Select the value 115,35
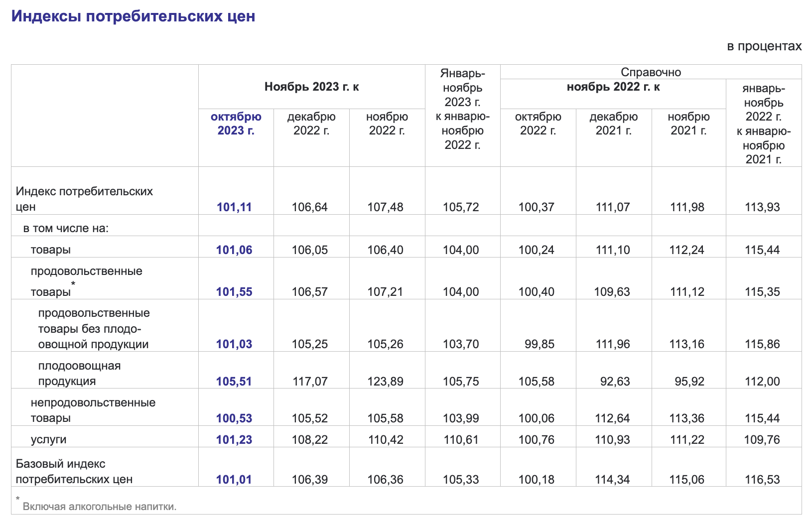812x523 pixels. click(762, 292)
